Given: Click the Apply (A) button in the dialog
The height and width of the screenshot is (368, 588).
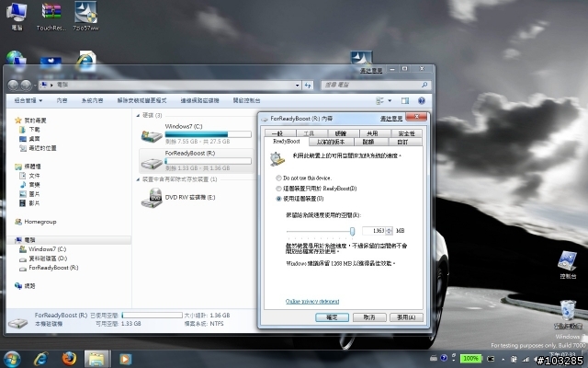Looking at the screenshot, I should [x=406, y=317].
